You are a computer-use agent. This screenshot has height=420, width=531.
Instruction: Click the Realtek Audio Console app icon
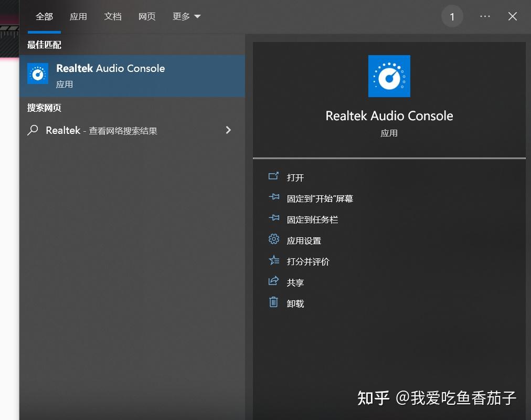point(37,73)
